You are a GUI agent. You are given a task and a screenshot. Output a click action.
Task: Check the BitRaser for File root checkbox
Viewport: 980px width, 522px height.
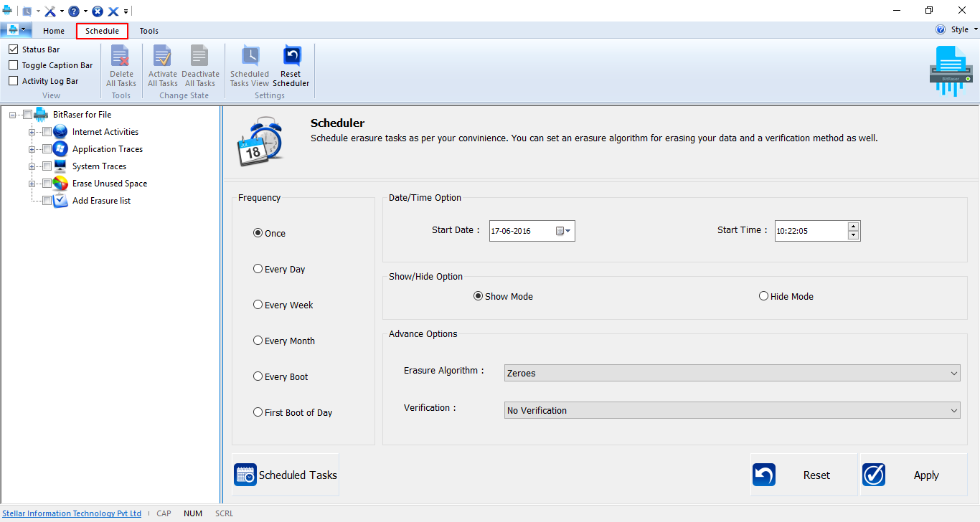point(27,115)
